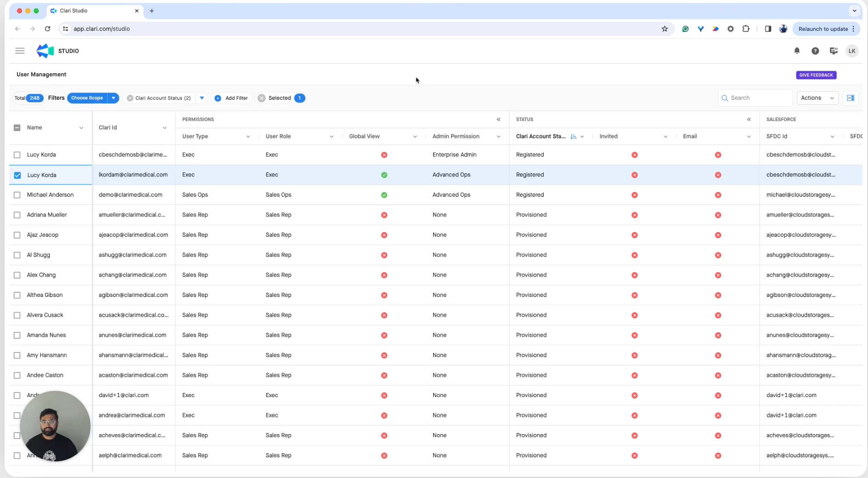Click the Andee Caston name cell
868x478 pixels.
[x=45, y=376]
